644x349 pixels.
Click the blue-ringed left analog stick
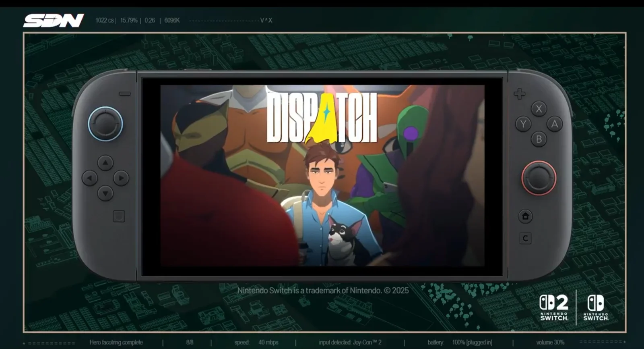[105, 124]
